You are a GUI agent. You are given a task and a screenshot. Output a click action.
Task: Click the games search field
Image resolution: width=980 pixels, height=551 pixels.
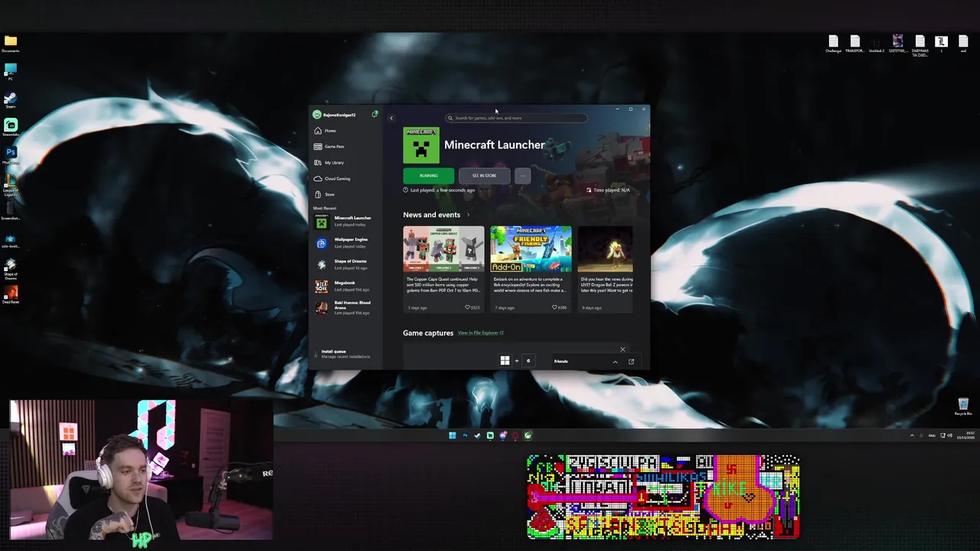coord(516,118)
